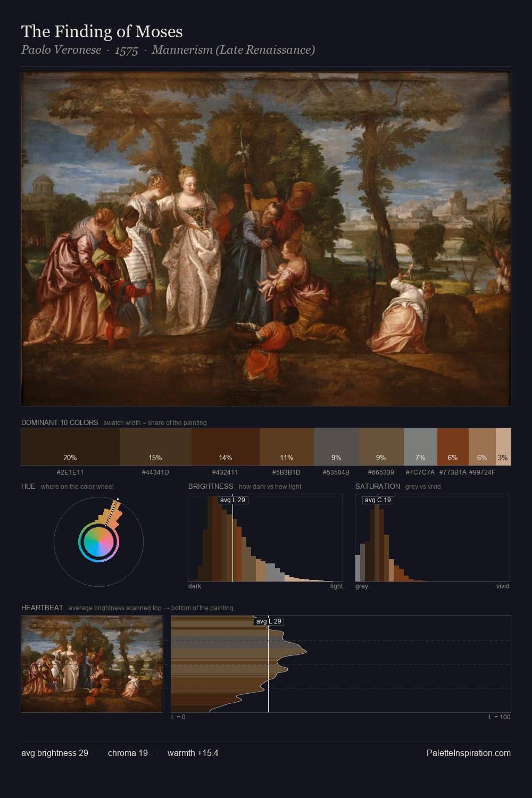Click hex label '#665339'
This screenshot has height=798, width=532.
click(381, 472)
